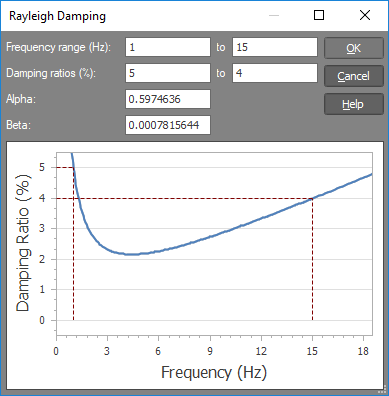Screen dimensions: 389x396
Task: Click the OK button
Action: click(354, 48)
